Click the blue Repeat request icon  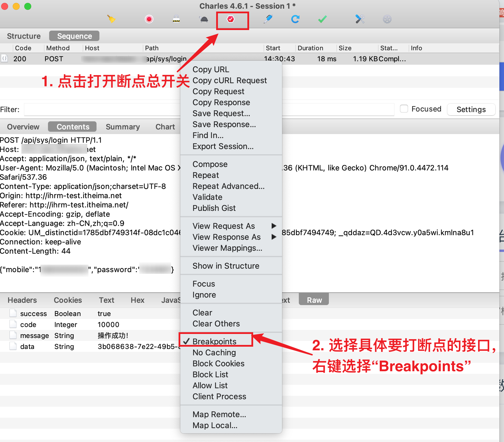(x=295, y=19)
